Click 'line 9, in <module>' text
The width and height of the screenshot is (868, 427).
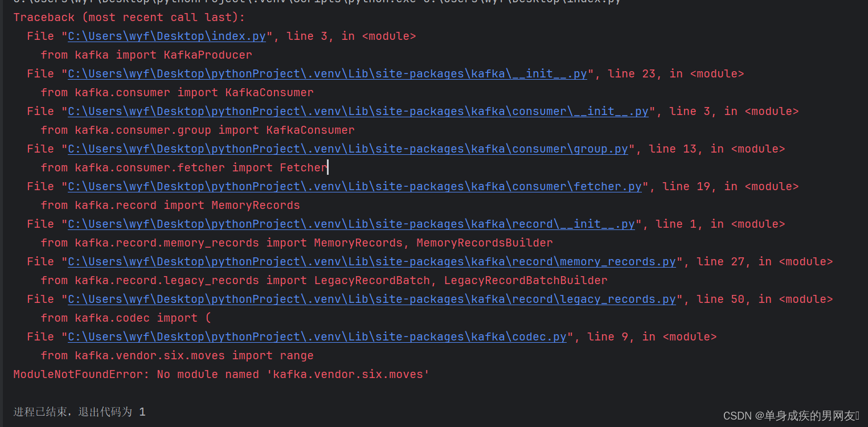pos(652,337)
